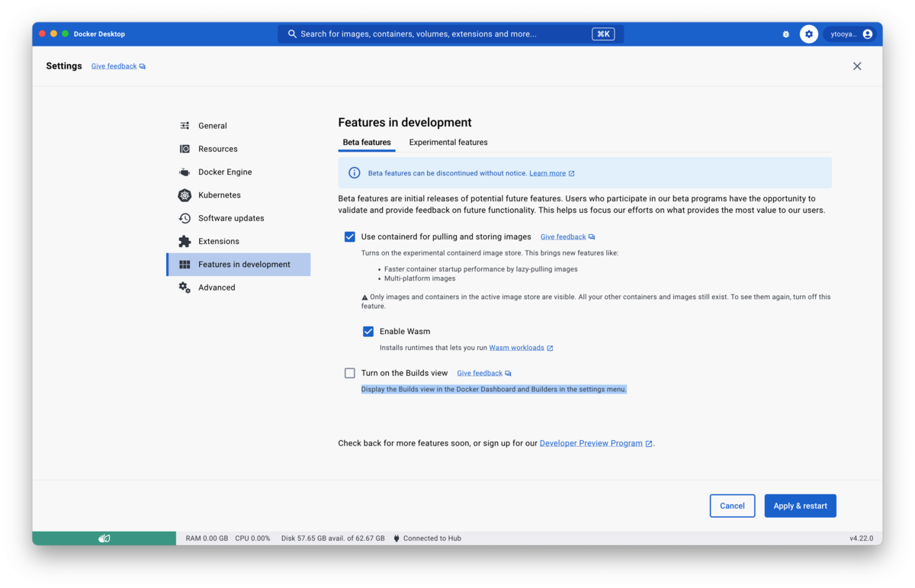Click the search magnifier icon
The image size is (915, 588).
coord(292,34)
